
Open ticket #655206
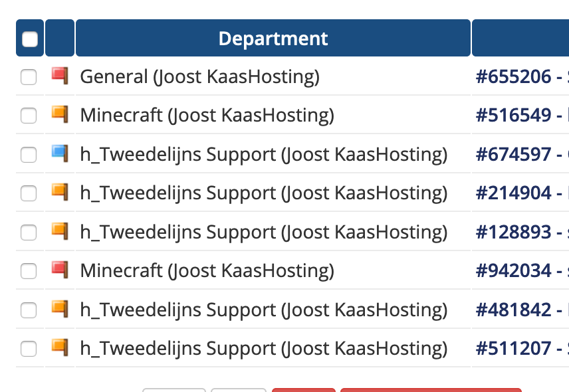(514, 77)
